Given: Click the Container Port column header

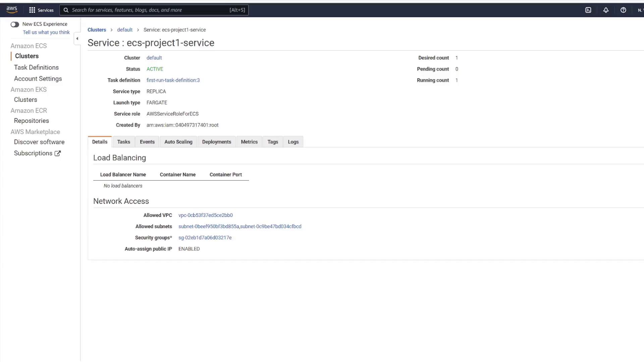Looking at the screenshot, I should click(226, 175).
